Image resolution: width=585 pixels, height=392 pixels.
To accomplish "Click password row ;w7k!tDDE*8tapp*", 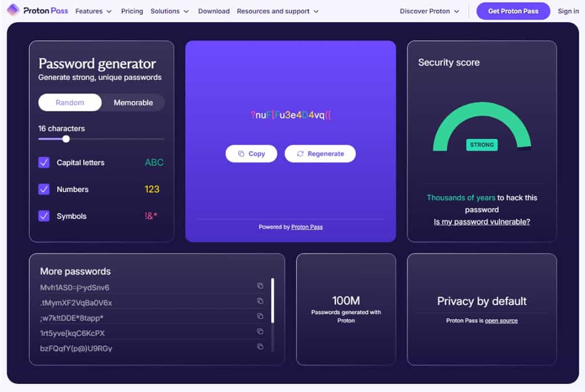I will tap(151, 318).
